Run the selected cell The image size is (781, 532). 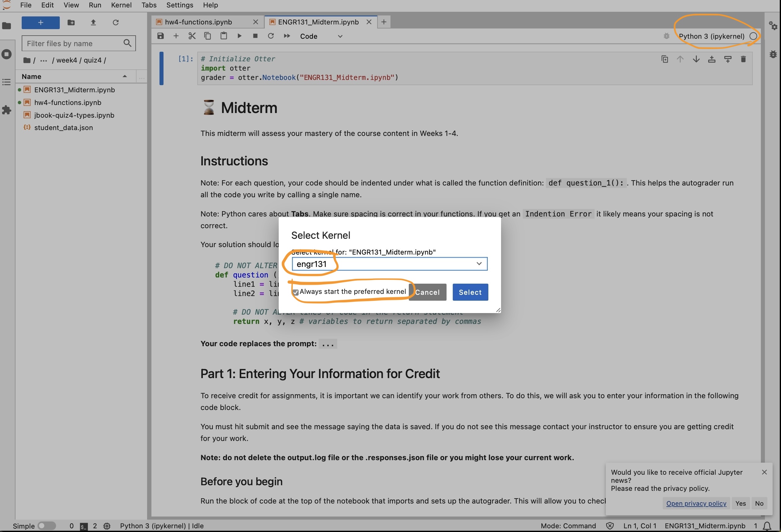[x=239, y=36]
